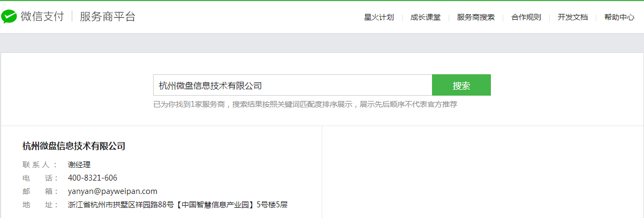
Task: Click the 联系人 label
Action: pyautogui.click(x=40, y=165)
